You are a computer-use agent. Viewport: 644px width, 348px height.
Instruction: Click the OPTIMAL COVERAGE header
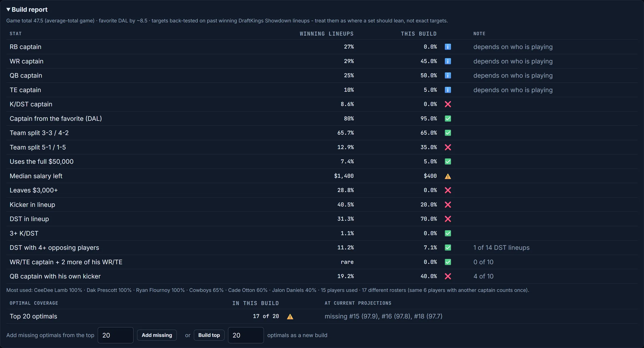[x=34, y=303]
